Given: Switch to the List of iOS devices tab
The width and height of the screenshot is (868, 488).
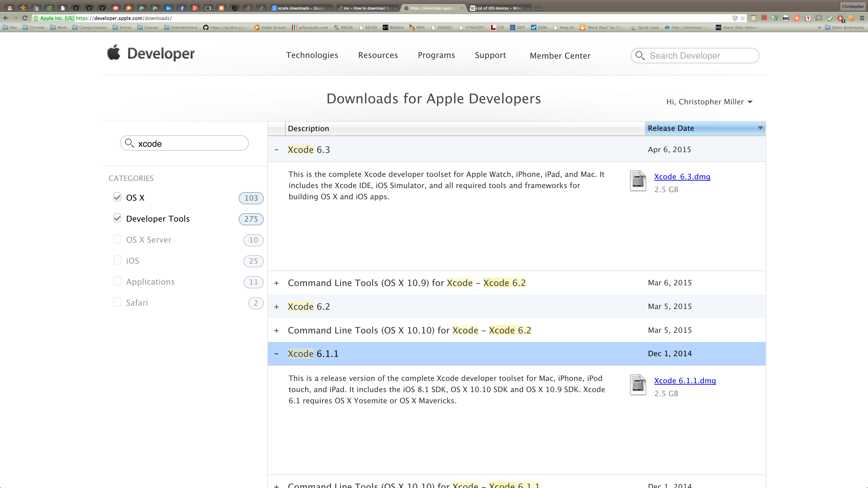Looking at the screenshot, I should coord(499,8).
